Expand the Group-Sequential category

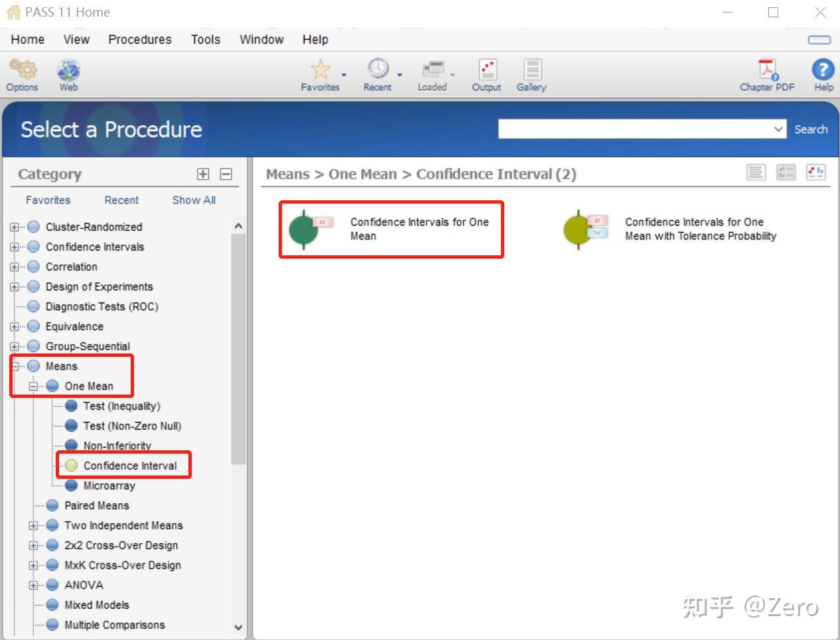(x=15, y=346)
